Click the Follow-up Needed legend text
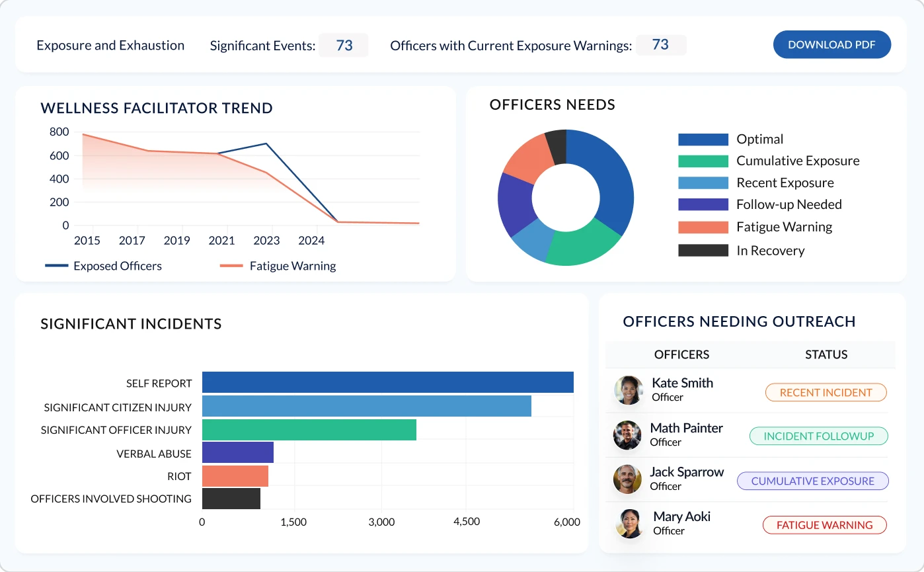This screenshot has width=924, height=572. (x=789, y=205)
